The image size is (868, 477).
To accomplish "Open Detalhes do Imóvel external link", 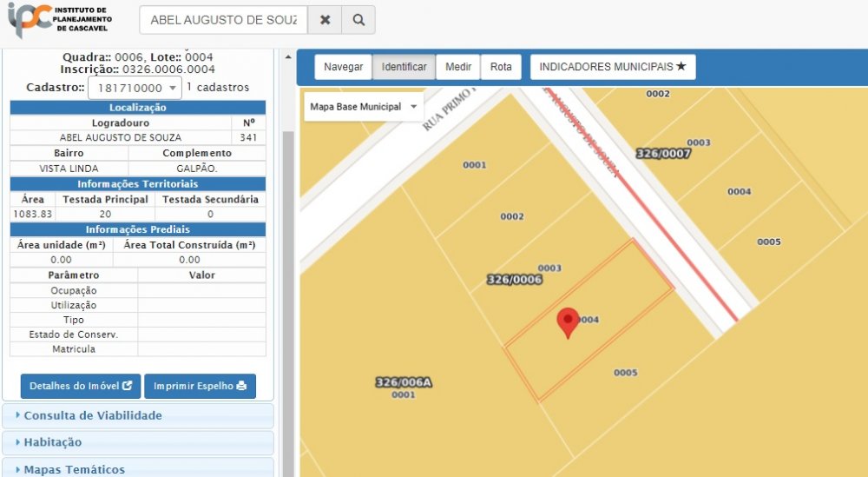I will pyautogui.click(x=80, y=386).
